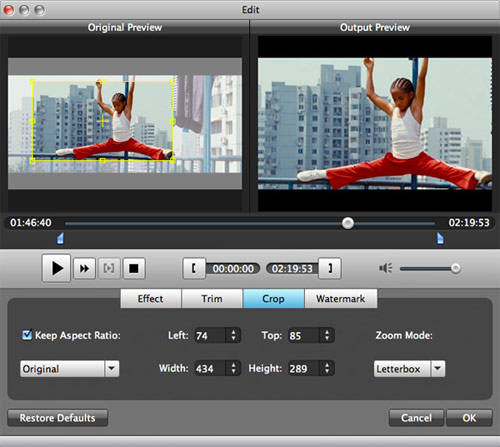Set trim end with right bracket button
The image size is (500, 447).
coord(330,268)
